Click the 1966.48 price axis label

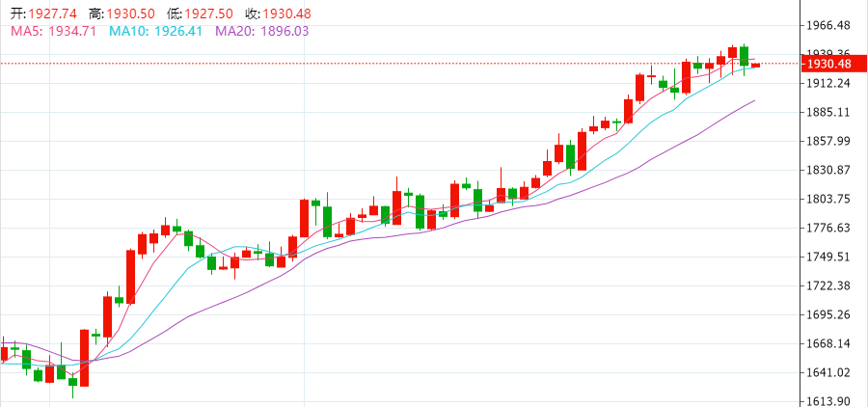coord(828,25)
